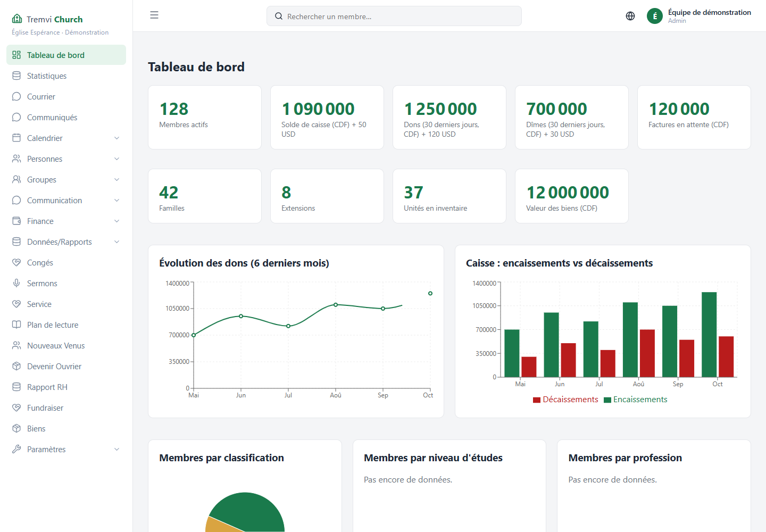Click the Congés heart-handshake icon
The image size is (766, 532).
[x=16, y=263]
